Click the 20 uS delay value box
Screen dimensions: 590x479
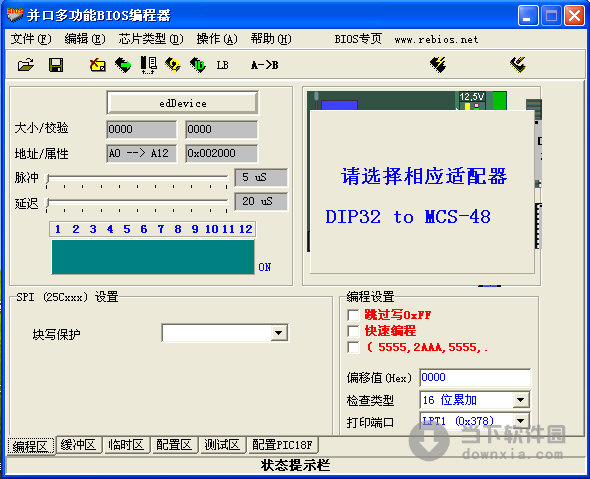click(261, 201)
